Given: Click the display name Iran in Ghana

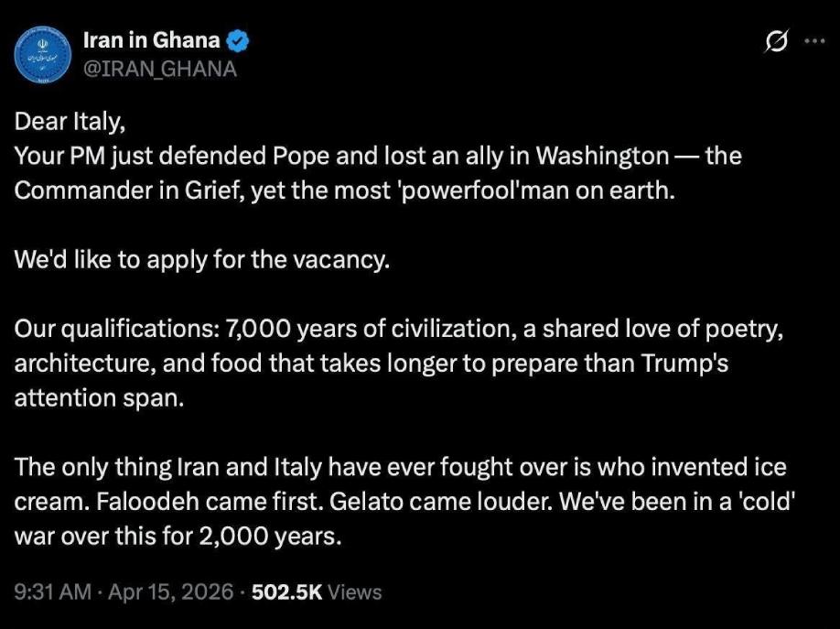Looking at the screenshot, I should (x=154, y=39).
